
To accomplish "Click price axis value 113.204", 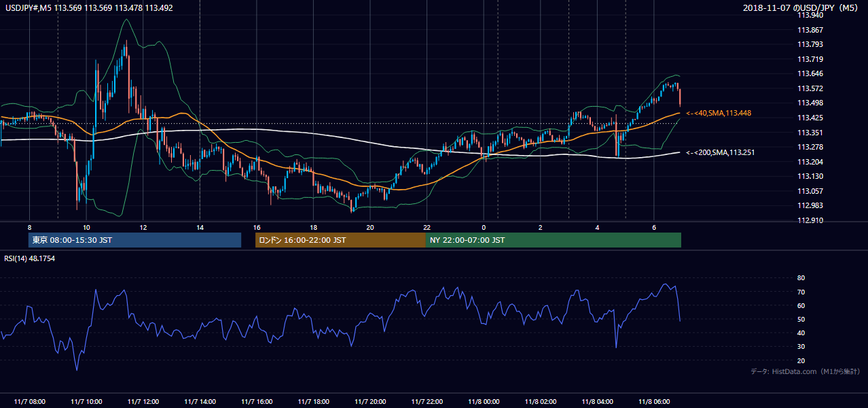I will (810, 162).
